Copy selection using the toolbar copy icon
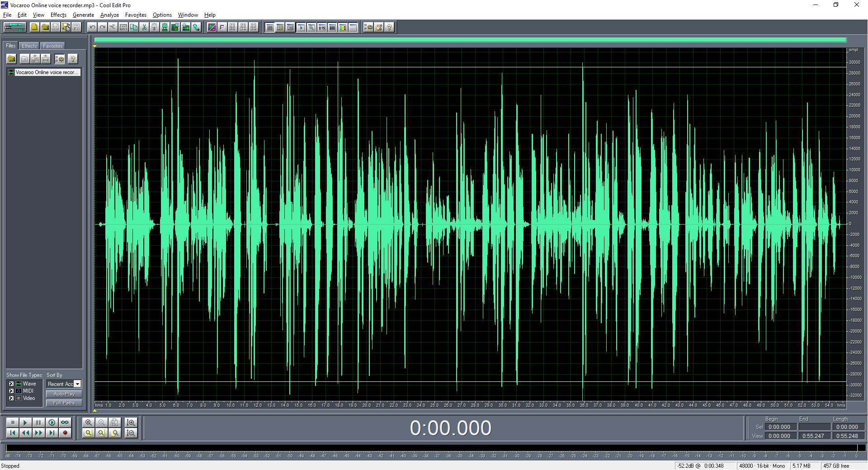 (134, 27)
